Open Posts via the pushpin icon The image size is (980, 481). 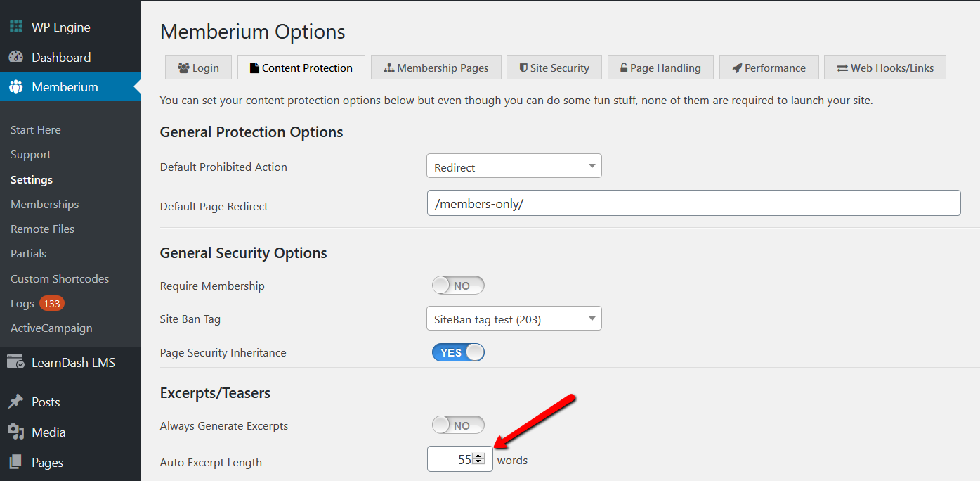[15, 402]
